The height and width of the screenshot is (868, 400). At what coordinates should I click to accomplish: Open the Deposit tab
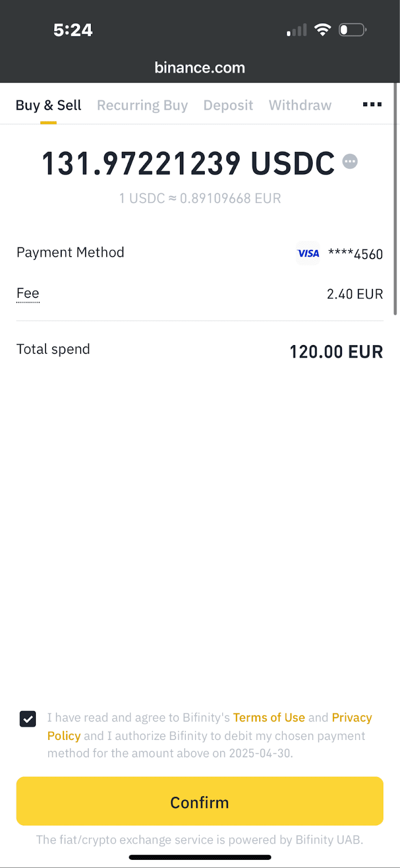228,105
